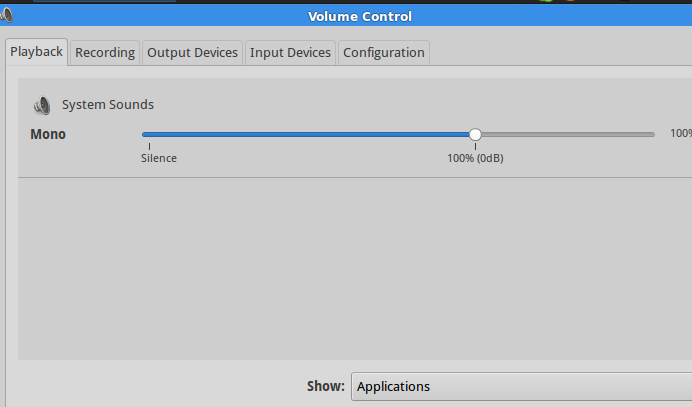692x407 pixels.
Task: Go to the Input Devices tab
Action: click(x=290, y=53)
